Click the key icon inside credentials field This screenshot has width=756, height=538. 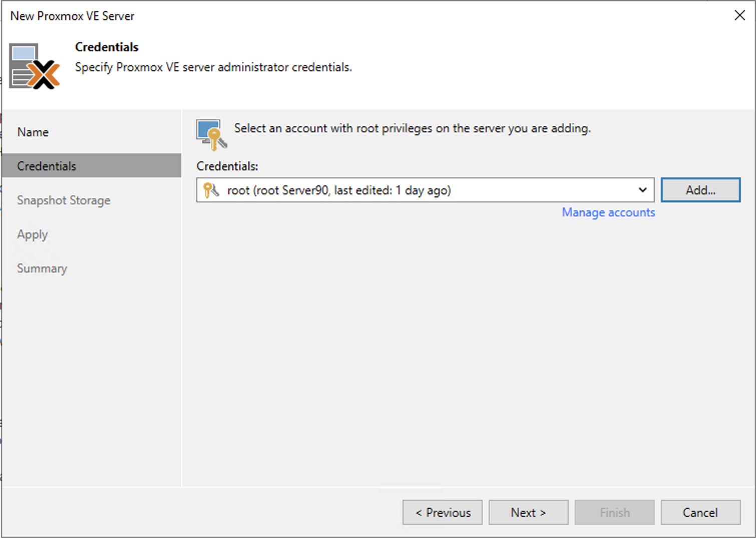point(211,190)
